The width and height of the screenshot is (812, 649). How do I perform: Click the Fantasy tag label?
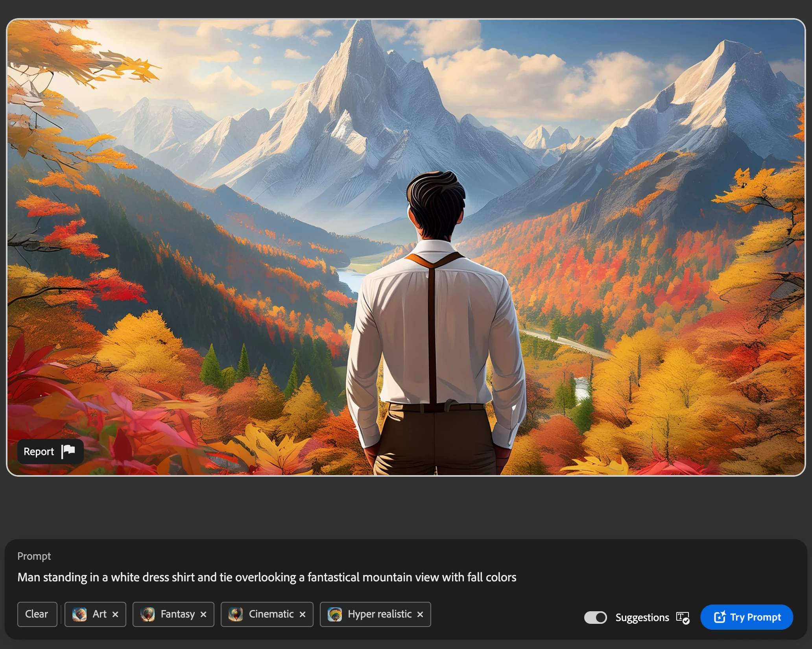pos(177,614)
